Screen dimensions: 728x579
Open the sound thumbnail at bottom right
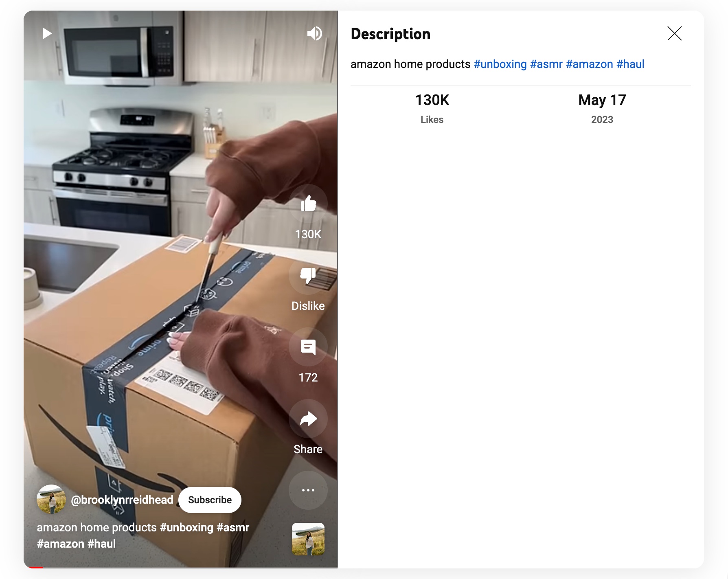coord(308,539)
